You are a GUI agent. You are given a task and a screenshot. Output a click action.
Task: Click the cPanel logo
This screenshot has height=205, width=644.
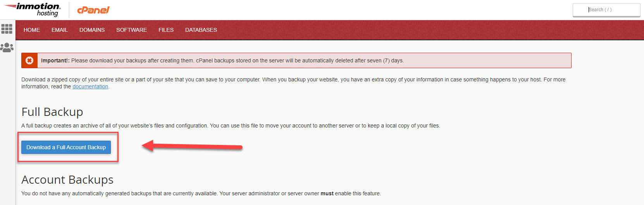[93, 10]
